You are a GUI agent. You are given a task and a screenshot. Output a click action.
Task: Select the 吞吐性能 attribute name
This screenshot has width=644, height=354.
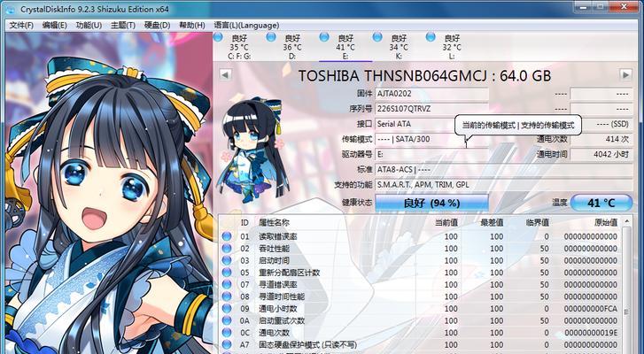(274, 248)
